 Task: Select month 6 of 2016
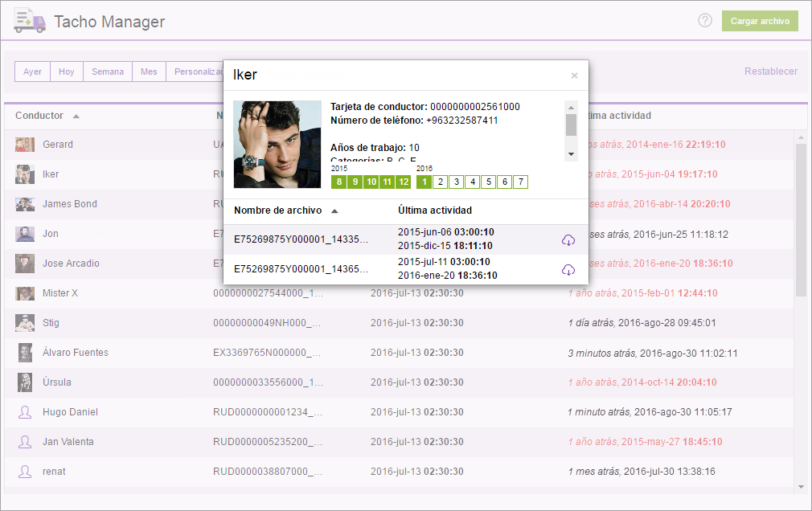point(504,182)
